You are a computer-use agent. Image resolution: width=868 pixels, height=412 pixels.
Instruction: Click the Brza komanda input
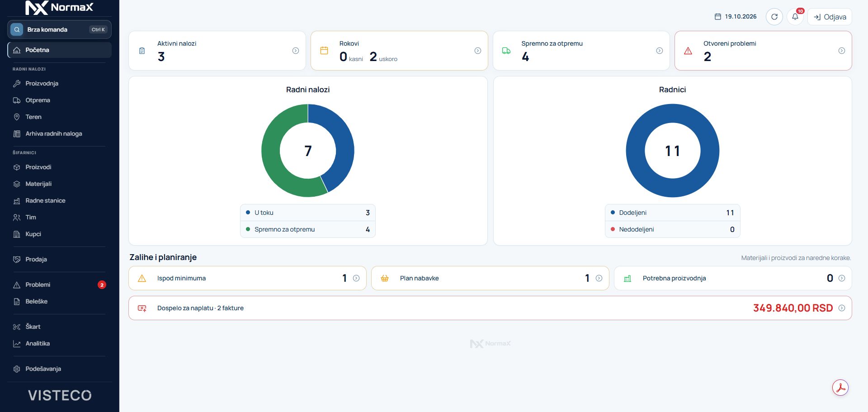(x=59, y=29)
